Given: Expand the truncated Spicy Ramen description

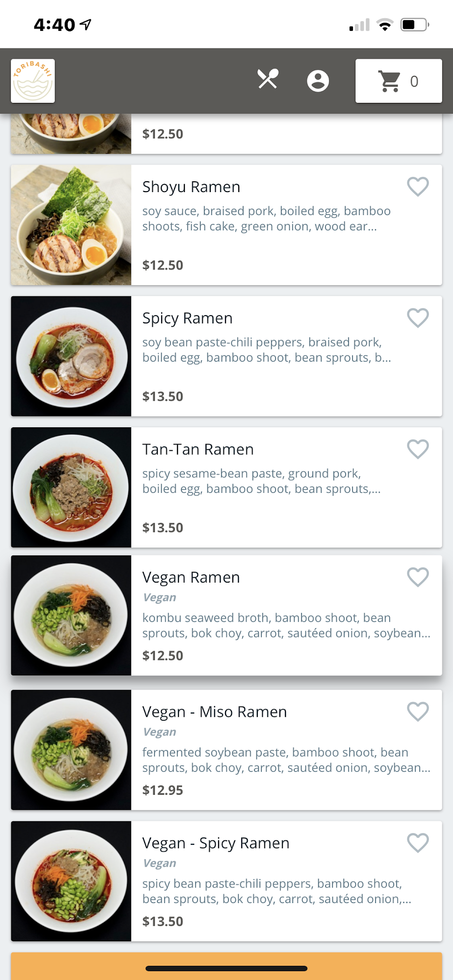Looking at the screenshot, I should tap(266, 350).
